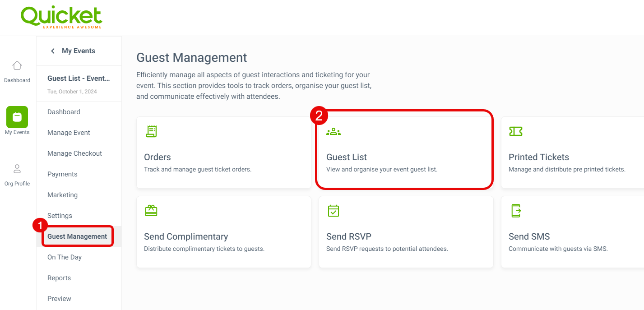644x310 pixels.
Task: Select Manage Checkout in the sidebar
Action: click(74, 153)
